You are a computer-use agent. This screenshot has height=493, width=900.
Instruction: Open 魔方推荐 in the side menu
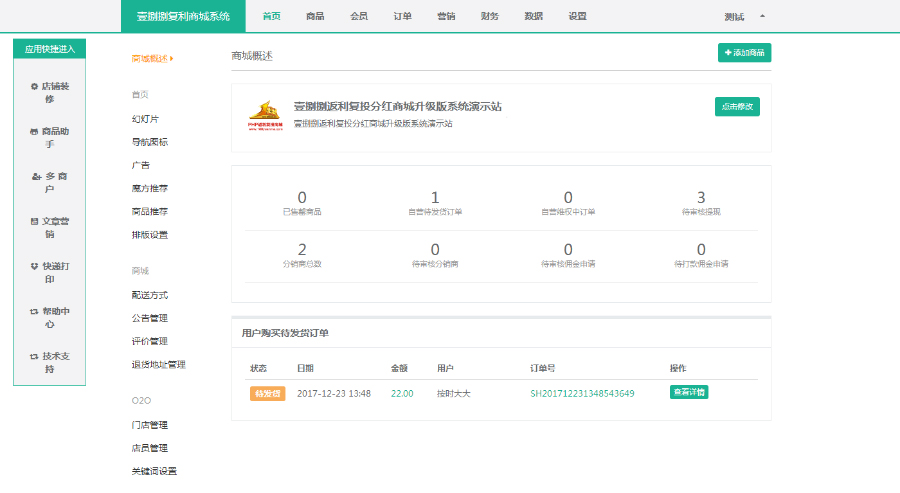coord(150,188)
